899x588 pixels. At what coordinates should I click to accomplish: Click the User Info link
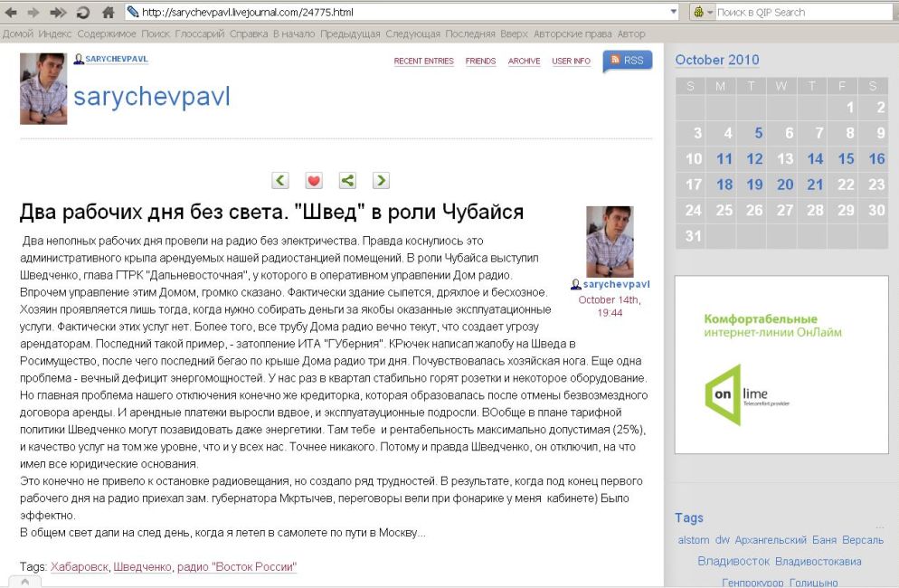(x=571, y=62)
